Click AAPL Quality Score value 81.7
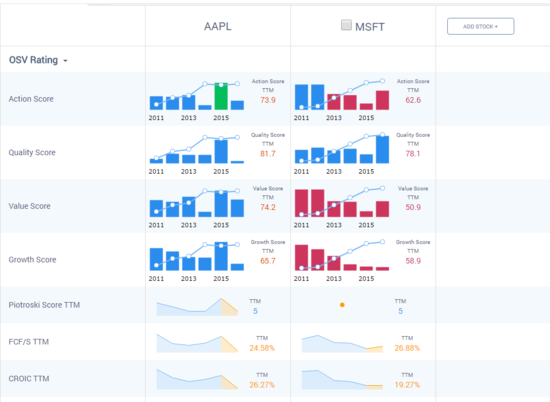Screen dimensions: 550x402 268,154
